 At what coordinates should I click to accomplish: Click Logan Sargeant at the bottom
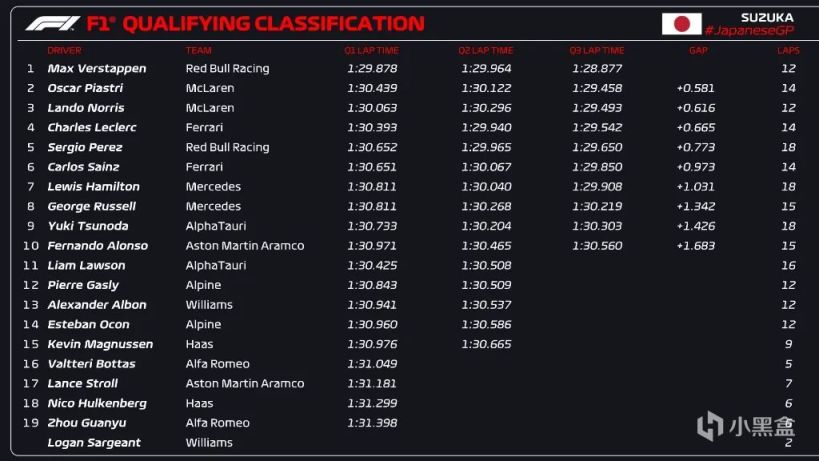tap(94, 443)
